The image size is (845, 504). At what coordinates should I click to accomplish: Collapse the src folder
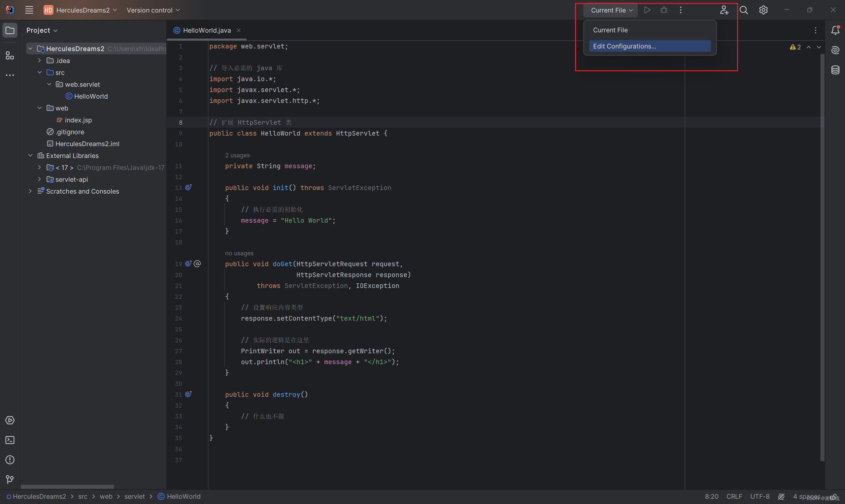pyautogui.click(x=40, y=72)
